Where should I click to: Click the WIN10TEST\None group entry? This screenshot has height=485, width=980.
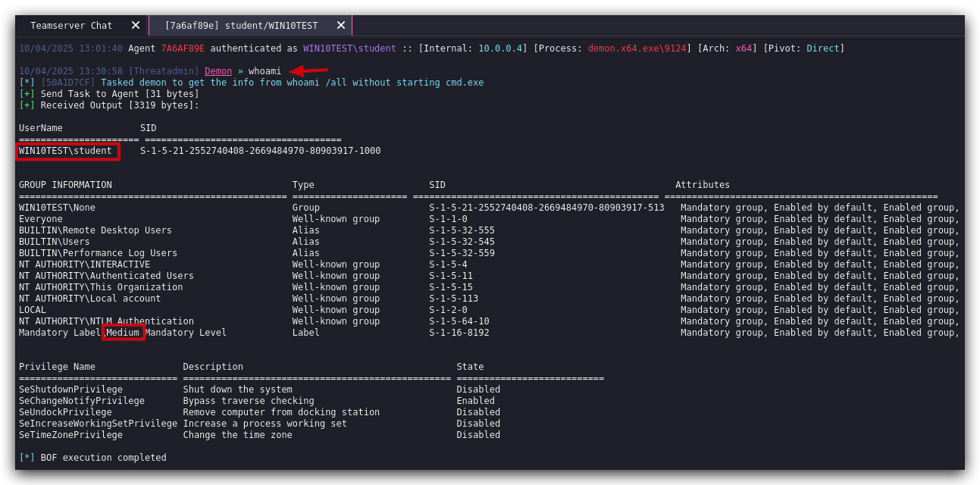point(58,208)
